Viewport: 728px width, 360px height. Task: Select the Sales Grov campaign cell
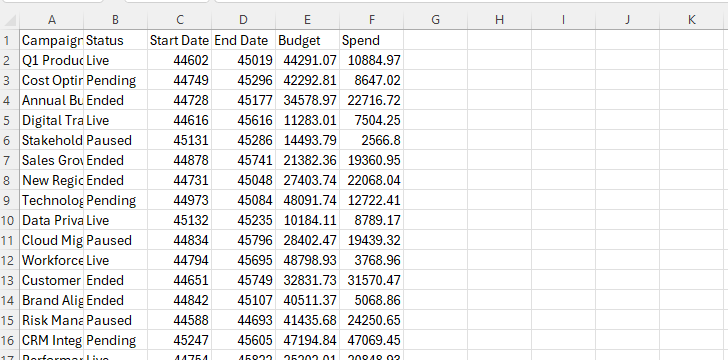[x=52, y=160]
